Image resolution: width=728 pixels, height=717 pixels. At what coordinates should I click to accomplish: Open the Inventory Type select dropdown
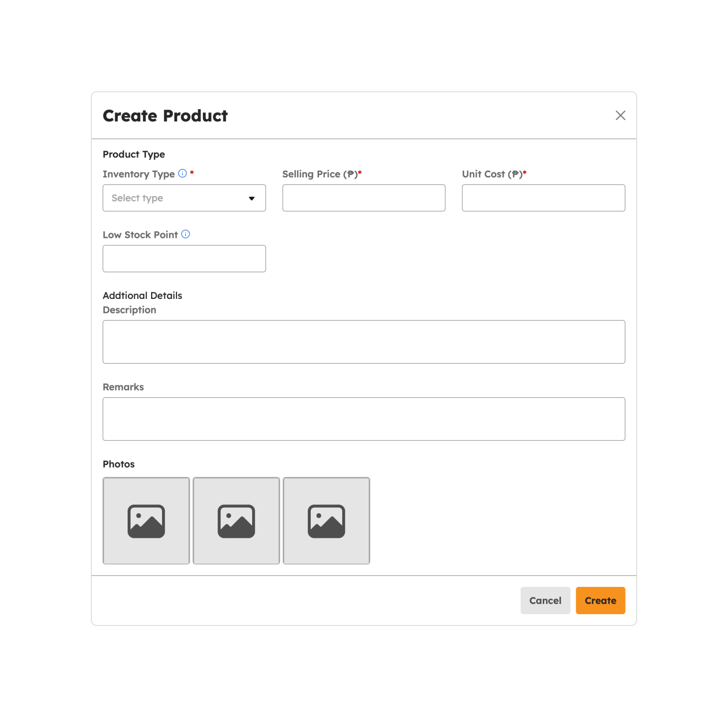click(x=184, y=198)
